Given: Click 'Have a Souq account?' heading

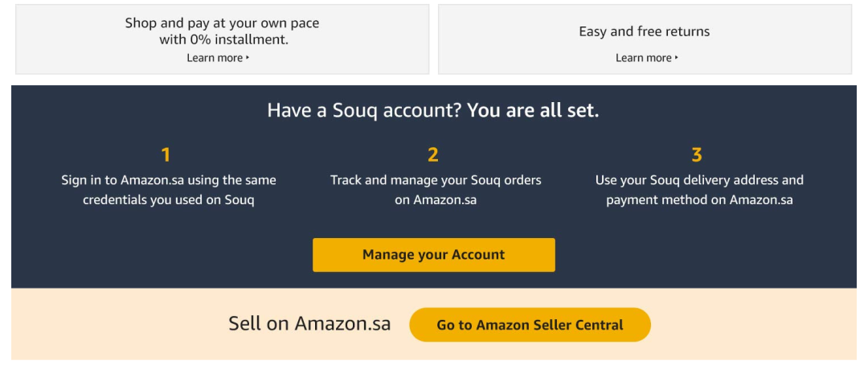Looking at the screenshot, I should pos(365,110).
